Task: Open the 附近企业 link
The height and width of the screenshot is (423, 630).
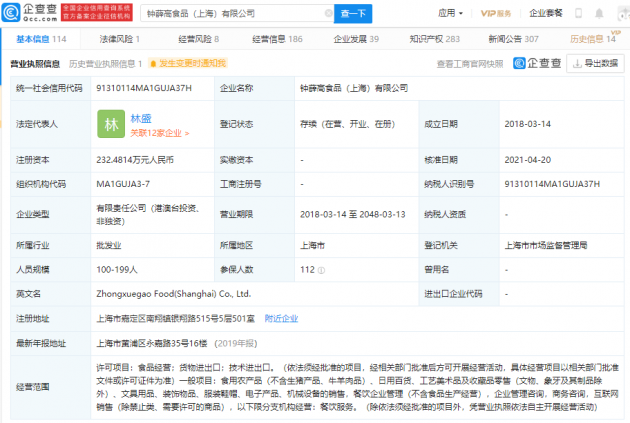Action: point(281,319)
